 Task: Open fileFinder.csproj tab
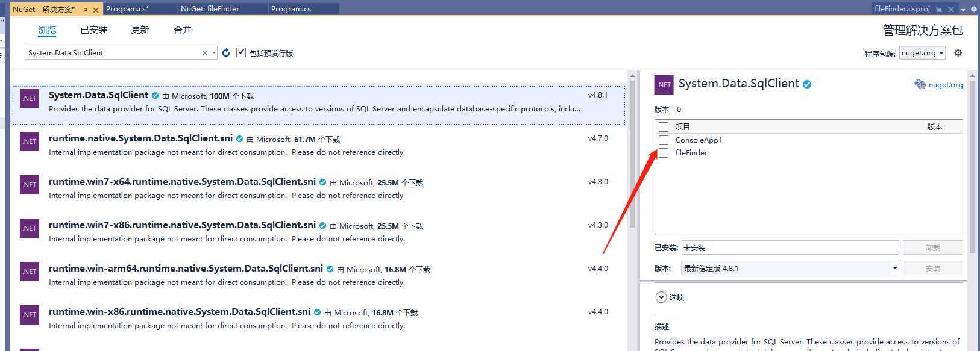902,9
